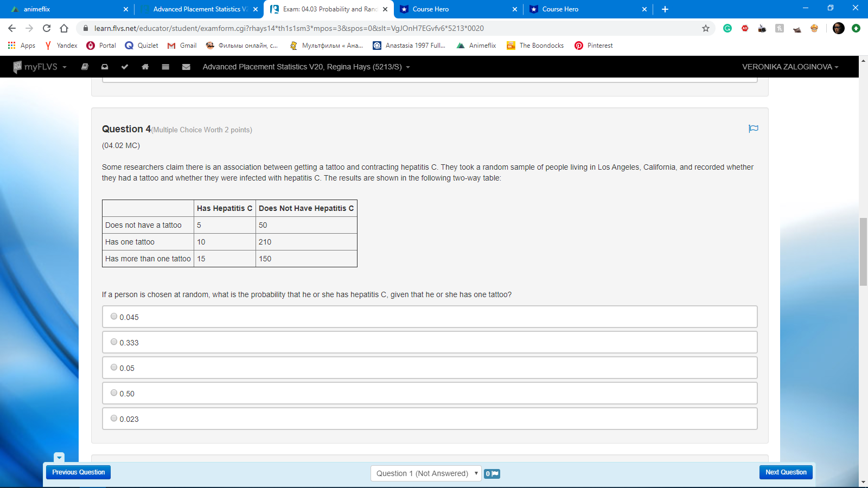This screenshot has width=868, height=488.
Task: Open the inbox tray icon in myFLVS bar
Action: pyautogui.click(x=105, y=67)
